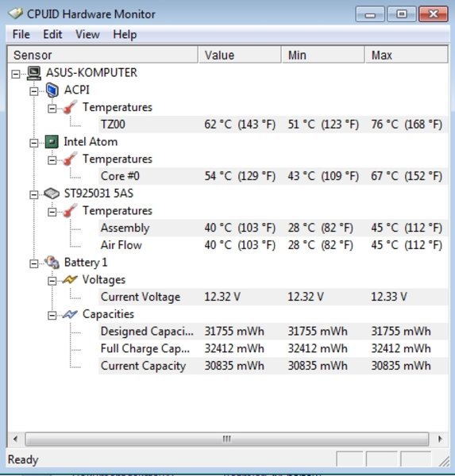455x476 pixels.
Task: Click the ST925031 5AS hard drive icon
Action: [52, 194]
